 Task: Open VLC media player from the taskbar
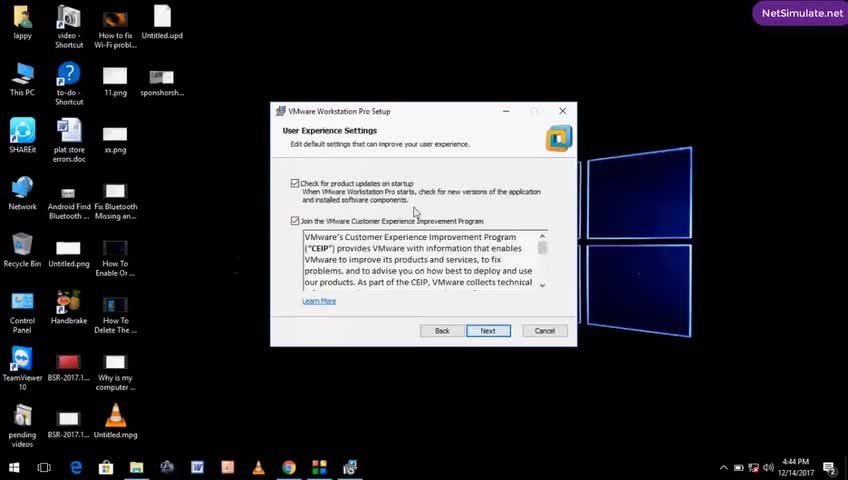(259, 468)
